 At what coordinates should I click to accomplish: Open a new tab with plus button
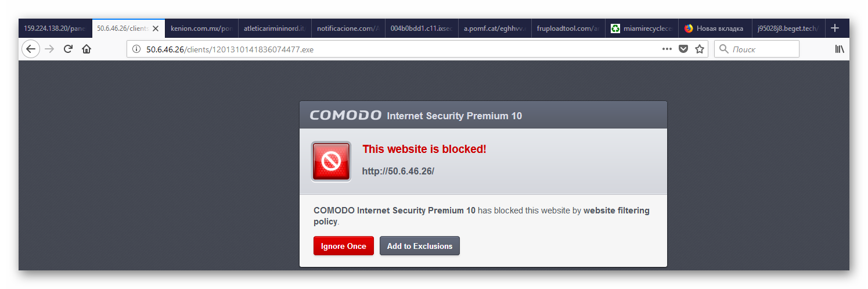pos(835,28)
